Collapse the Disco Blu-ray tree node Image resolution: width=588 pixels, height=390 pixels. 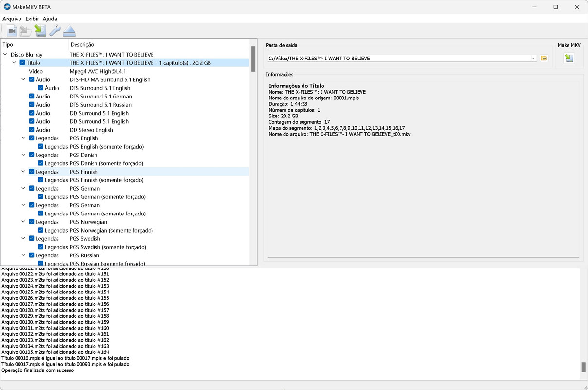5,55
